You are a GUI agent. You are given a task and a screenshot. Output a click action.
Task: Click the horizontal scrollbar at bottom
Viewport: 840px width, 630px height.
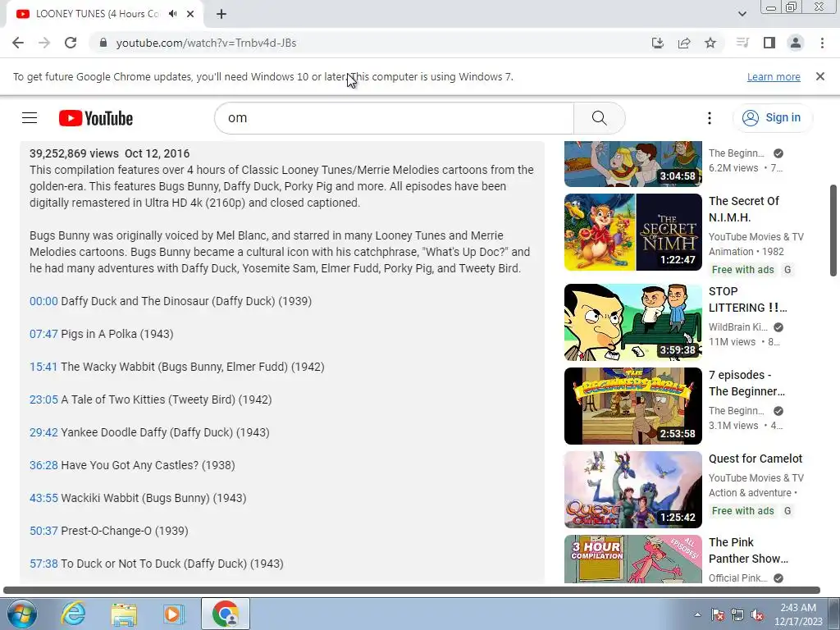412,591
